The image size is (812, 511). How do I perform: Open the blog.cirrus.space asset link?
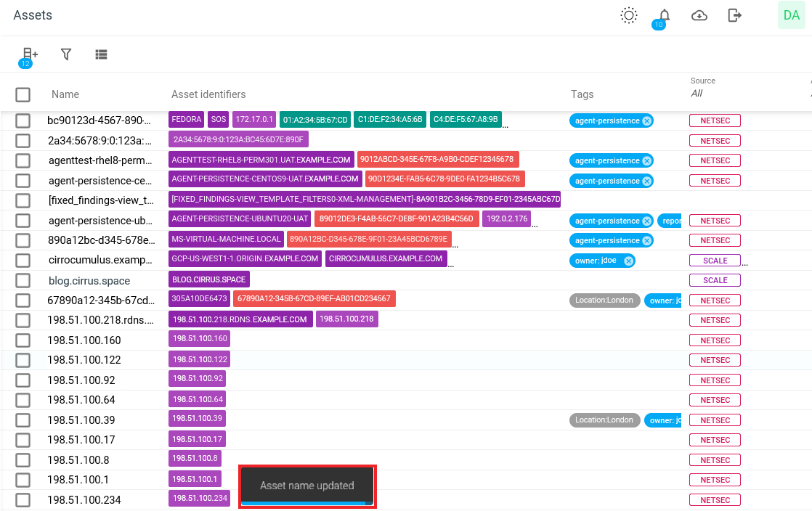[x=89, y=281]
